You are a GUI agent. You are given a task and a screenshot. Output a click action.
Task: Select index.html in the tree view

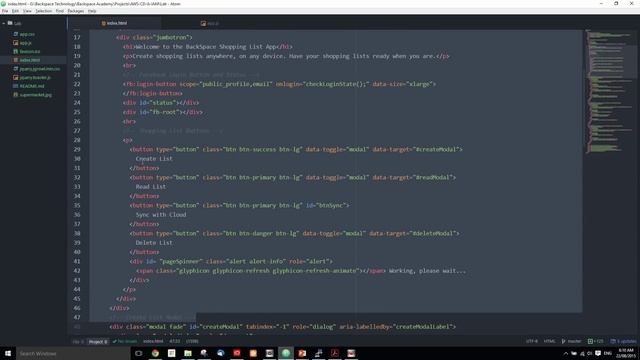[30, 60]
